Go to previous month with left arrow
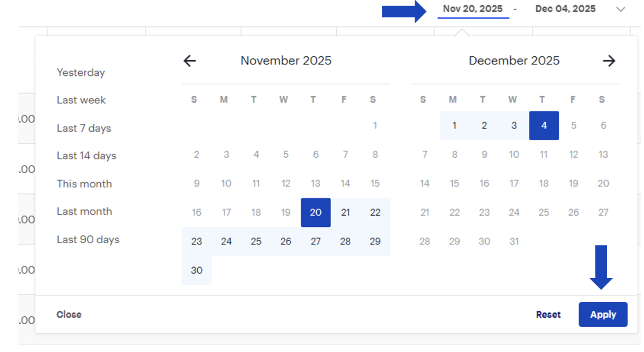Viewport: 644px width, 352px height. coord(190,61)
